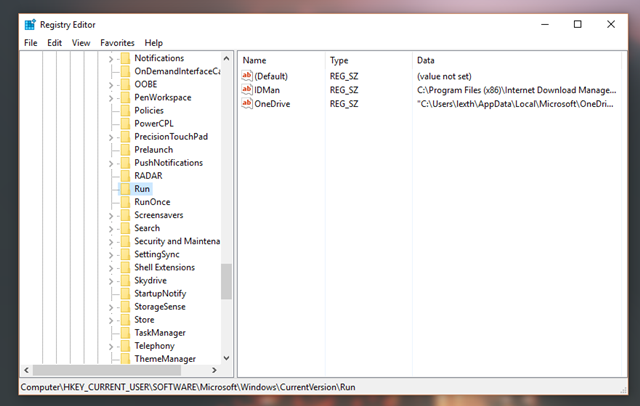Expand the Notifications key
The image size is (640, 406).
111,59
